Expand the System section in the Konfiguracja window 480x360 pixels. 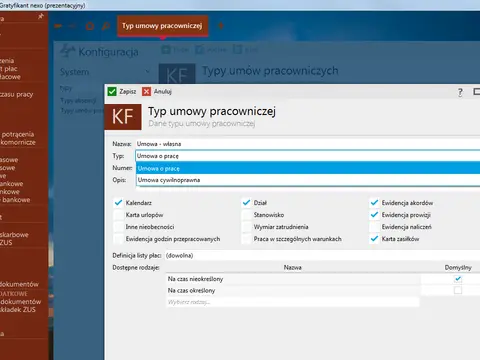point(148,71)
